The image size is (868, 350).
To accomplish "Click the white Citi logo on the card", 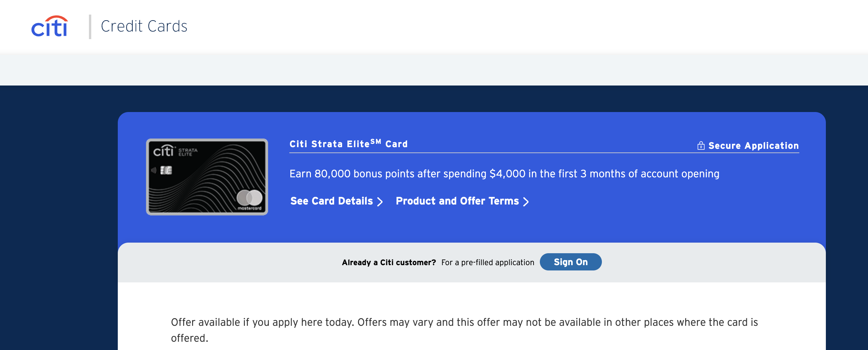I will pos(164,151).
